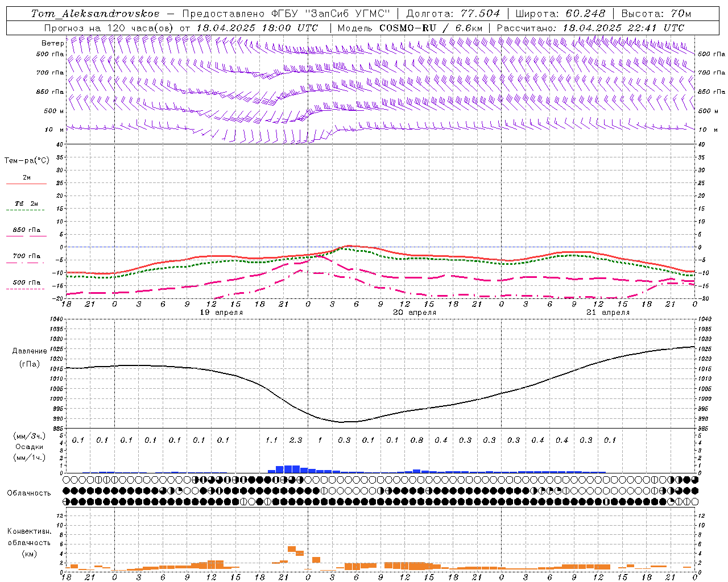Click forecast start time 18.04.2025 18:00 UTC
Viewport: 728px width, 582px height.
[257, 28]
